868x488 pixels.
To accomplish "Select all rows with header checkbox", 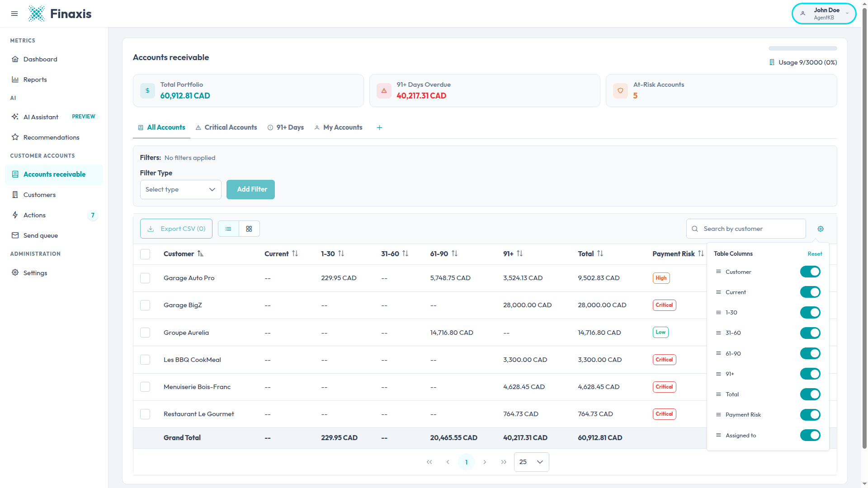I will coord(145,254).
